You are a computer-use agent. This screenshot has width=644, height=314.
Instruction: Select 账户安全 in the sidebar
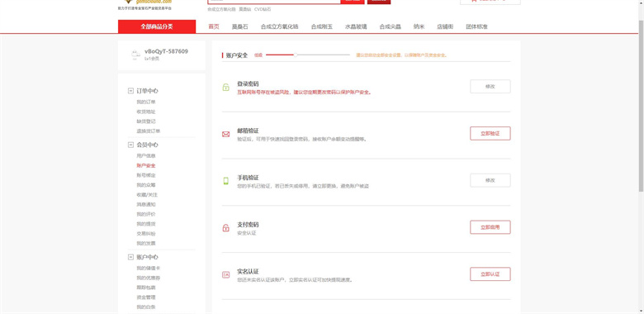146,165
